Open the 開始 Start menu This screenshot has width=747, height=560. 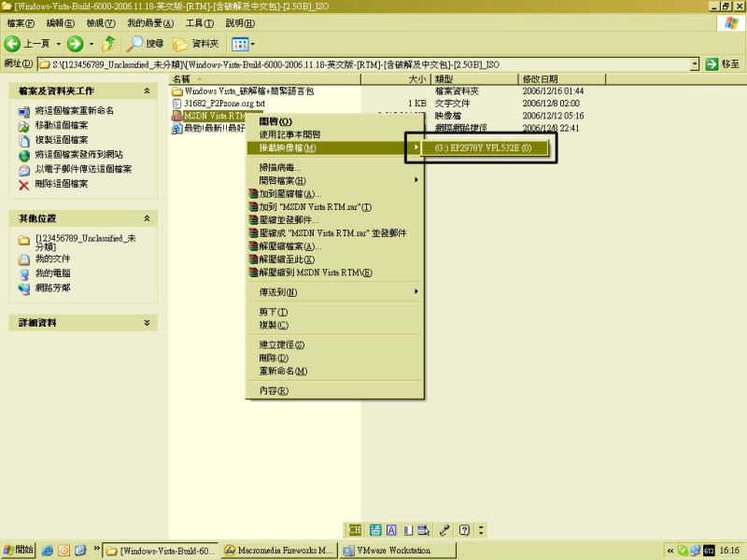pyautogui.click(x=19, y=550)
